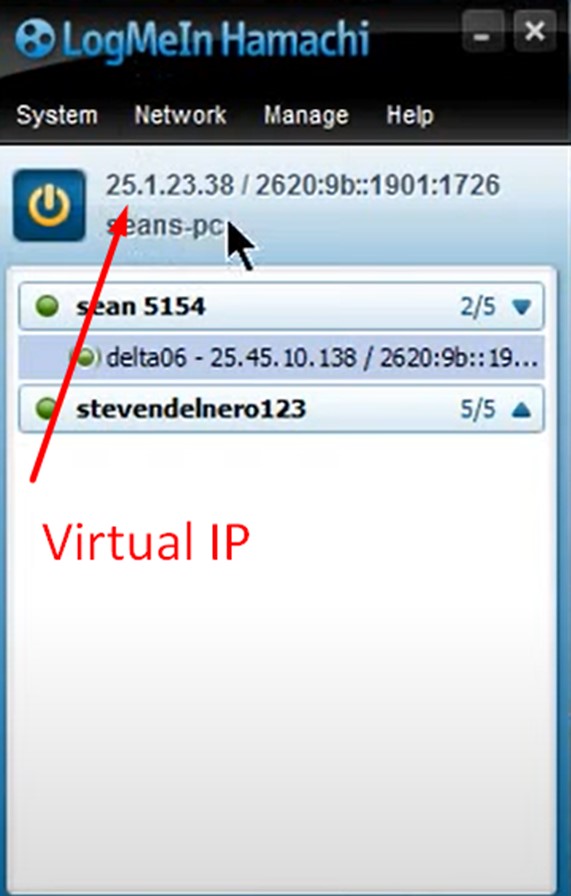Click the seans-pc client name
Image resolution: width=571 pixels, height=896 pixels.
pos(165,226)
